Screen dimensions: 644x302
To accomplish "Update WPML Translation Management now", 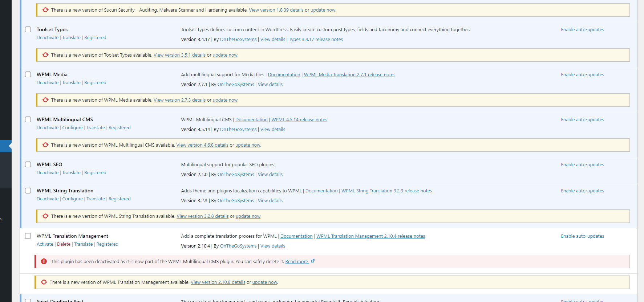I will click(x=265, y=282).
